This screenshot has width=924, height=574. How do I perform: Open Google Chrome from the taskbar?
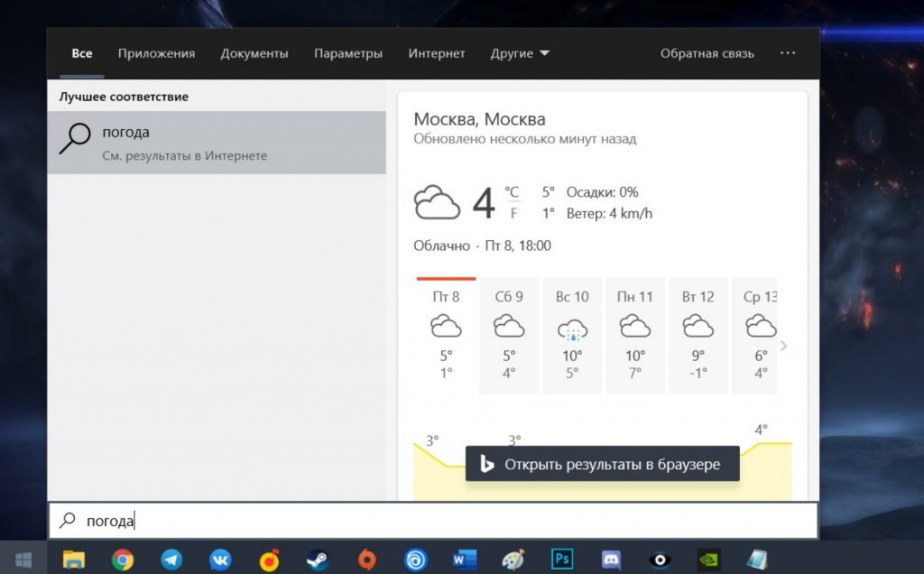(123, 560)
